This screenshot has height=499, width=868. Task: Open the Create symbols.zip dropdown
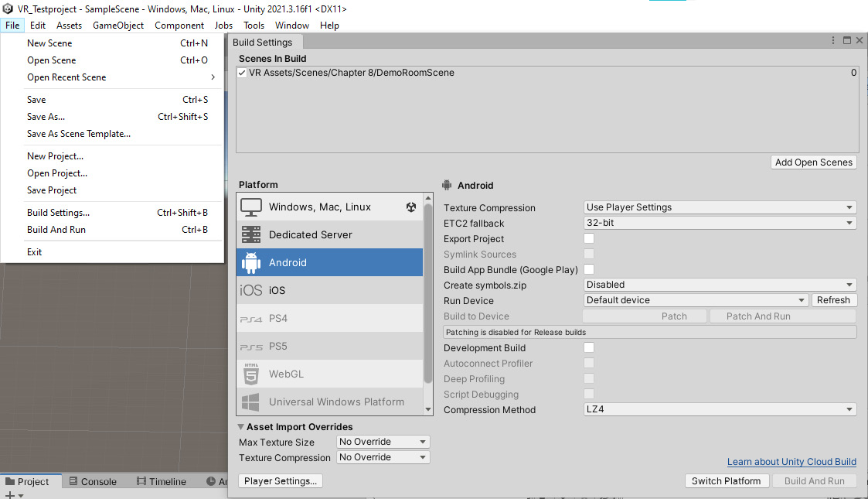pos(720,285)
